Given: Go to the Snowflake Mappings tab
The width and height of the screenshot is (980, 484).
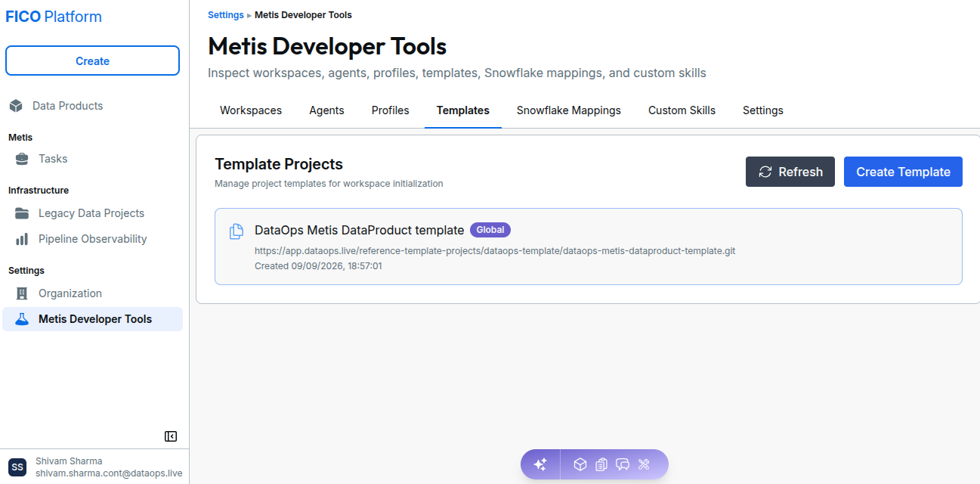Looking at the screenshot, I should [569, 110].
